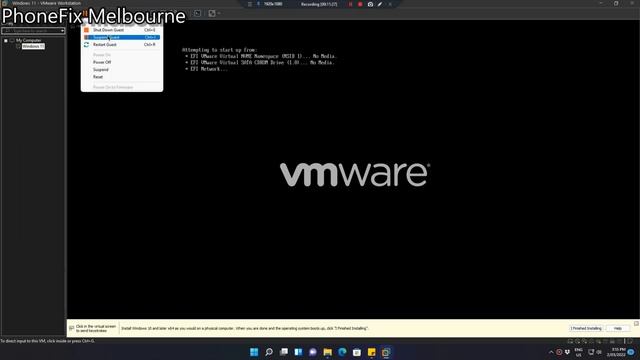Click the console view toolbar icon
640x360 pixels.
[198, 13]
